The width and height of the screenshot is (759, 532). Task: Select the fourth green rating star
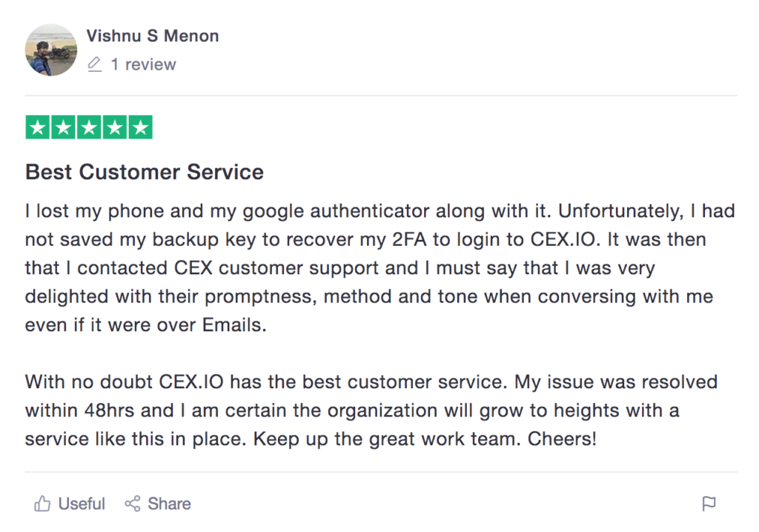tap(115, 127)
